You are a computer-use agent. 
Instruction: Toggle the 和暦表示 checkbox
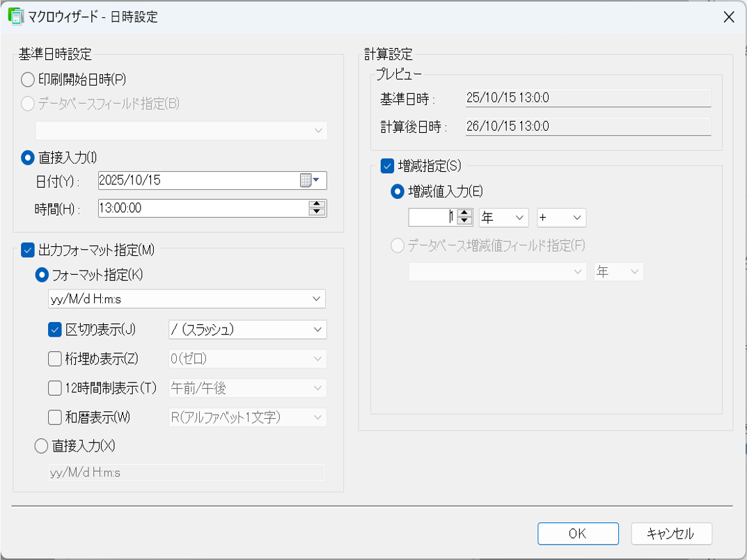tap(55, 417)
